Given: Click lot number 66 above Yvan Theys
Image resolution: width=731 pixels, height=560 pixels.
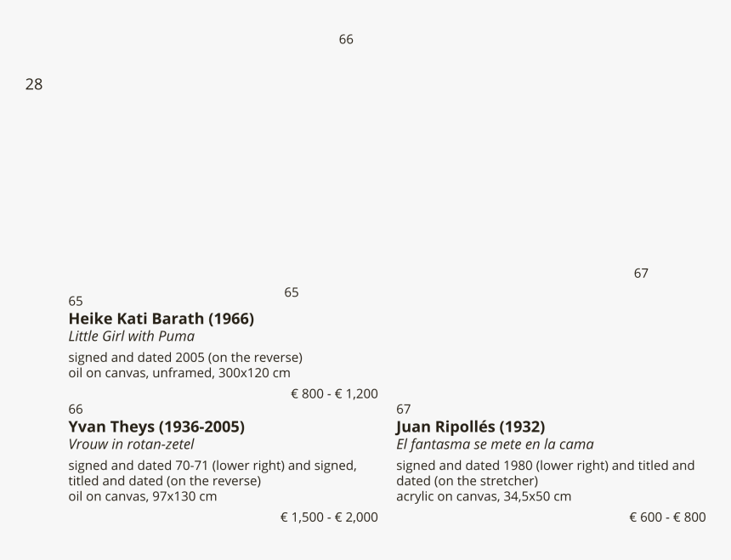Looking at the screenshot, I should 76,410.
